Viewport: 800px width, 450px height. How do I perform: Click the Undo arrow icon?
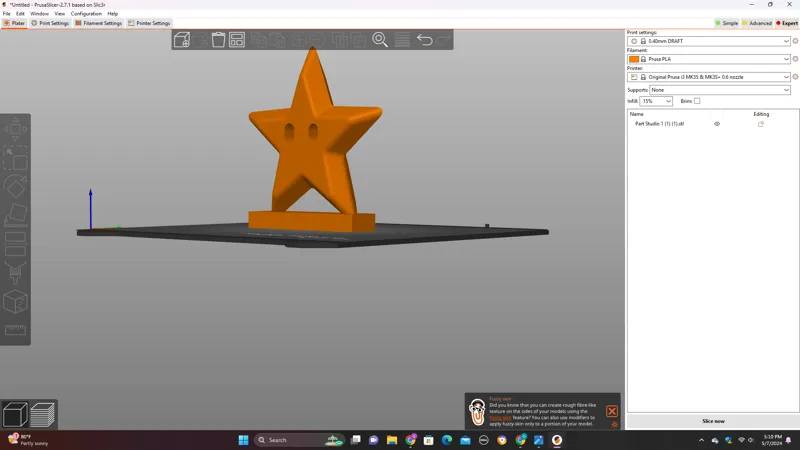[424, 40]
